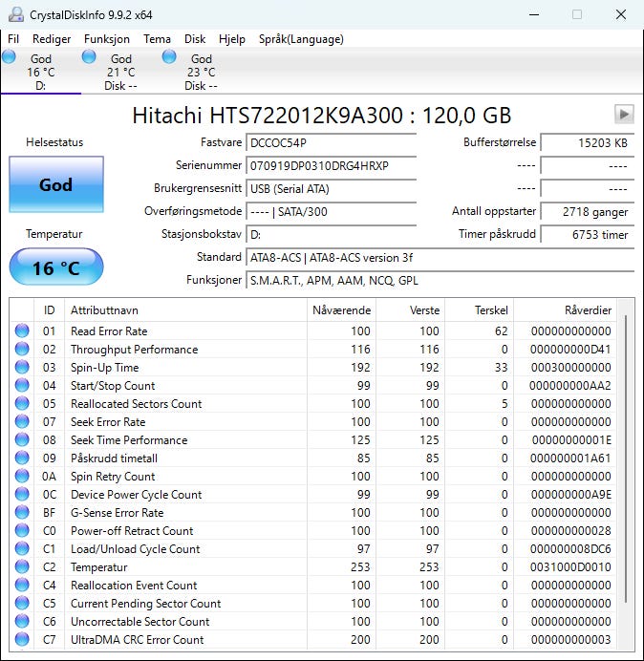Click status icon for G-Sense Error Rate
Screen dimensions: 644x661
pos(22,512)
